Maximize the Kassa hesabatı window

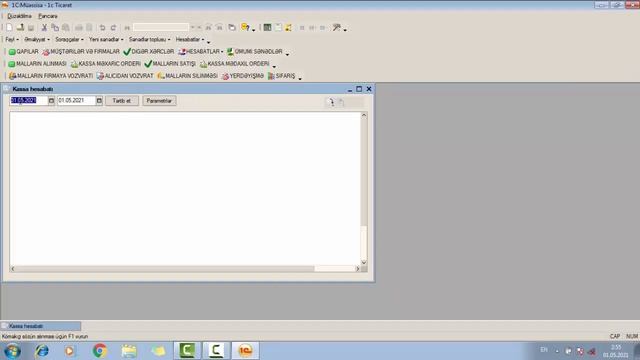pyautogui.click(x=359, y=89)
